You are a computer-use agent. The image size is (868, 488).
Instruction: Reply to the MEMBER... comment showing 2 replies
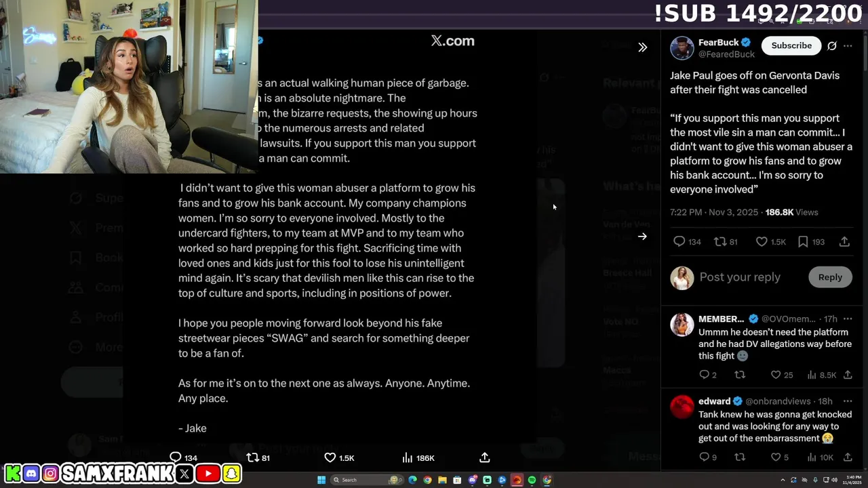click(x=704, y=375)
